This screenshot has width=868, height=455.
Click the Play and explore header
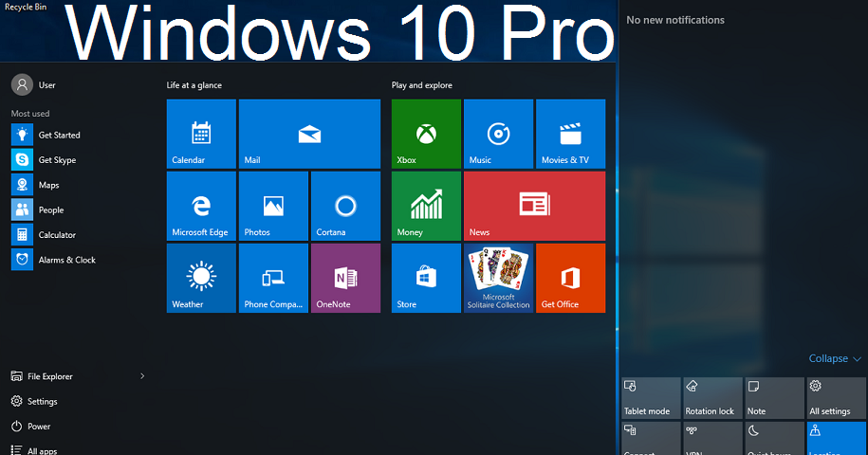(x=422, y=85)
